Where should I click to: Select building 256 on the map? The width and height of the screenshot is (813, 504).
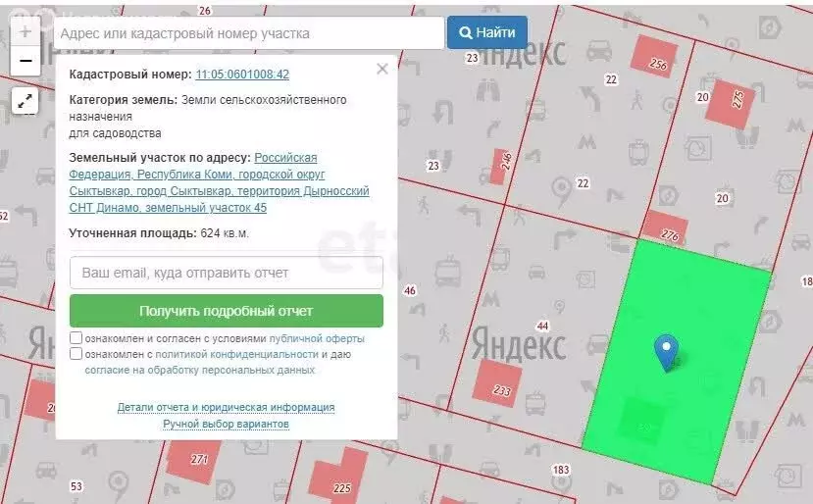[x=654, y=56]
